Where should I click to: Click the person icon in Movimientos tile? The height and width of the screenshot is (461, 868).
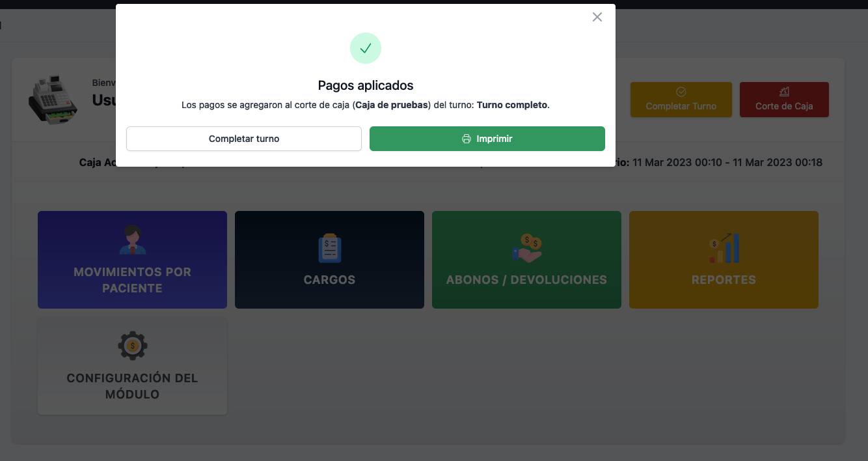(132, 240)
